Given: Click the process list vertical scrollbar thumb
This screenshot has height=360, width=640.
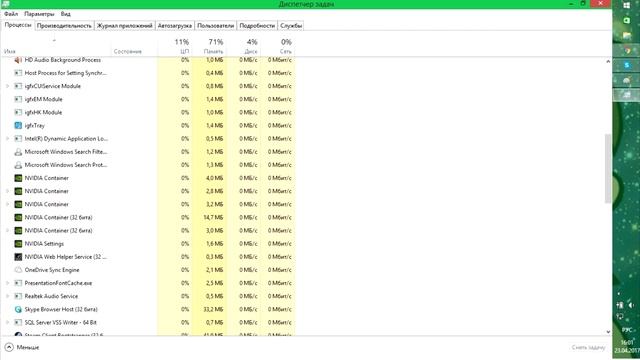Looking at the screenshot, I should pos(608,168).
